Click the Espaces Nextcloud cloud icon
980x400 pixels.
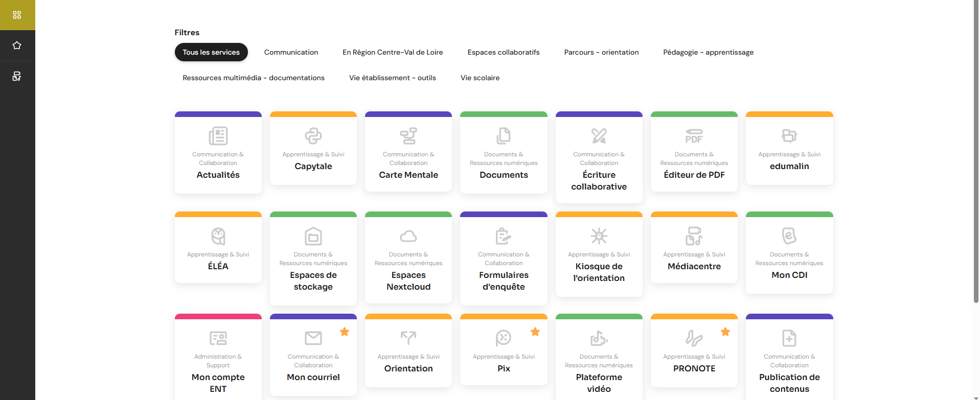click(x=408, y=236)
